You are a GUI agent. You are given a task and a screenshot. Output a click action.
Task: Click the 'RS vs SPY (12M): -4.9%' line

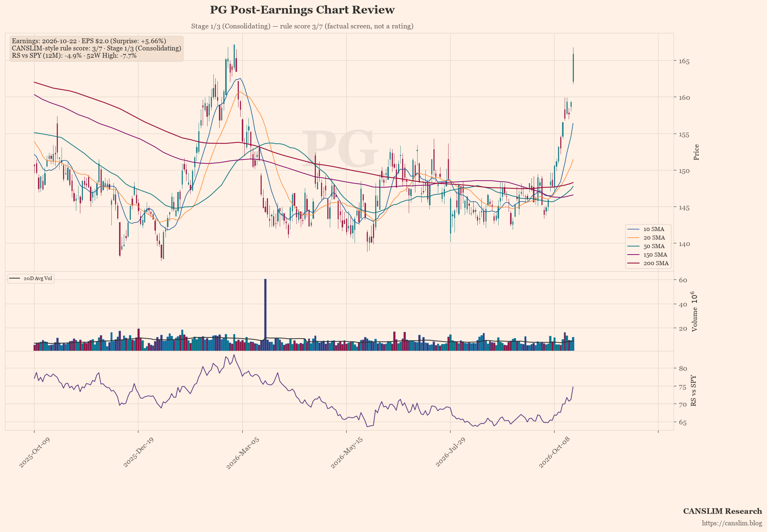point(74,56)
